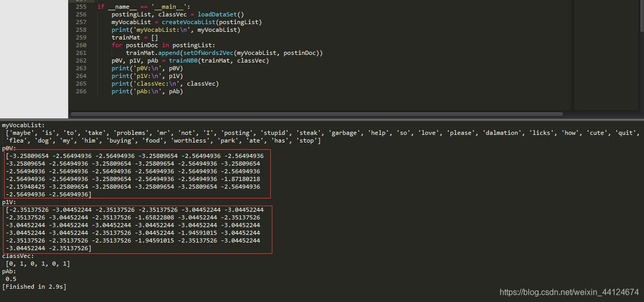Click the word 'maybe' in vocabulary output
644x302 pixels.
pos(22,133)
